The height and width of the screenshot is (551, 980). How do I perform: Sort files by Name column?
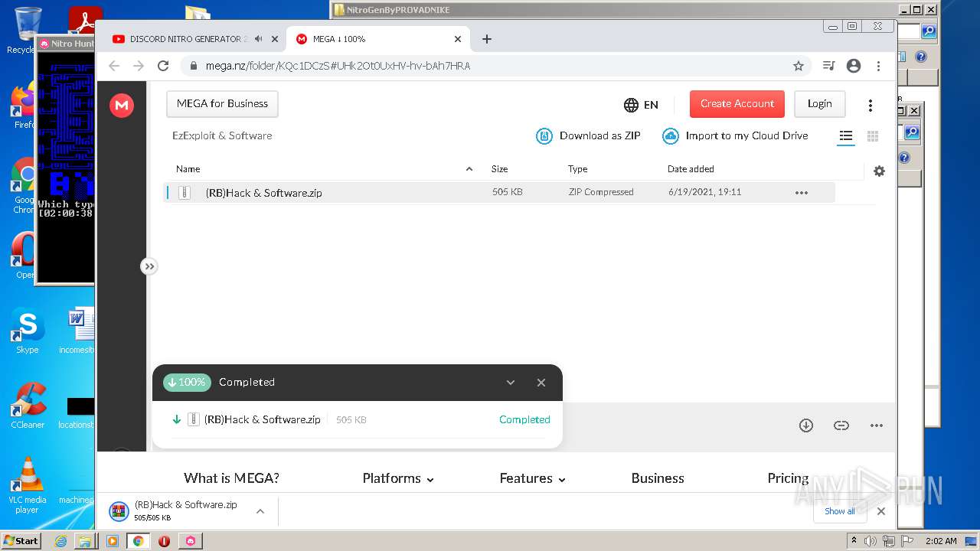point(188,169)
